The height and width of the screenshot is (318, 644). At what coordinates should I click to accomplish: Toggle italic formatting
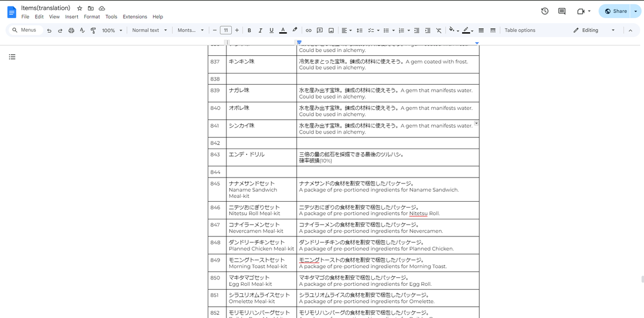[x=260, y=30]
